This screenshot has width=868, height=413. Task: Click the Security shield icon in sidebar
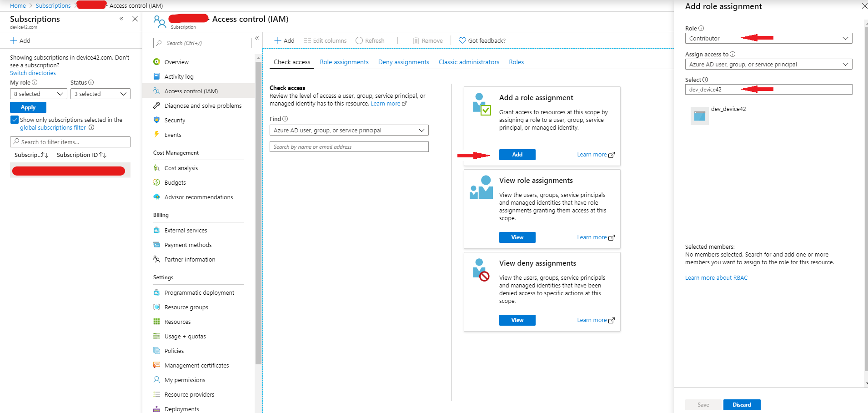pyautogui.click(x=157, y=120)
